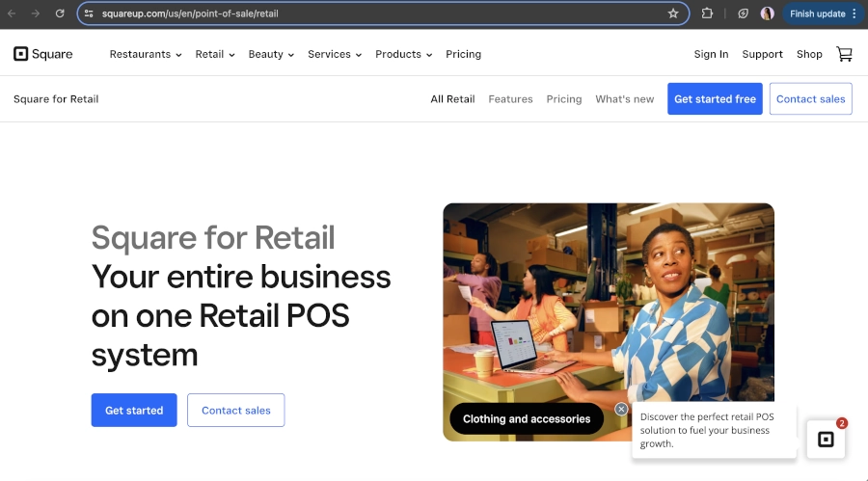Bookmark this page with the star icon
Image resolution: width=868 pixels, height=481 pixels.
pos(672,13)
